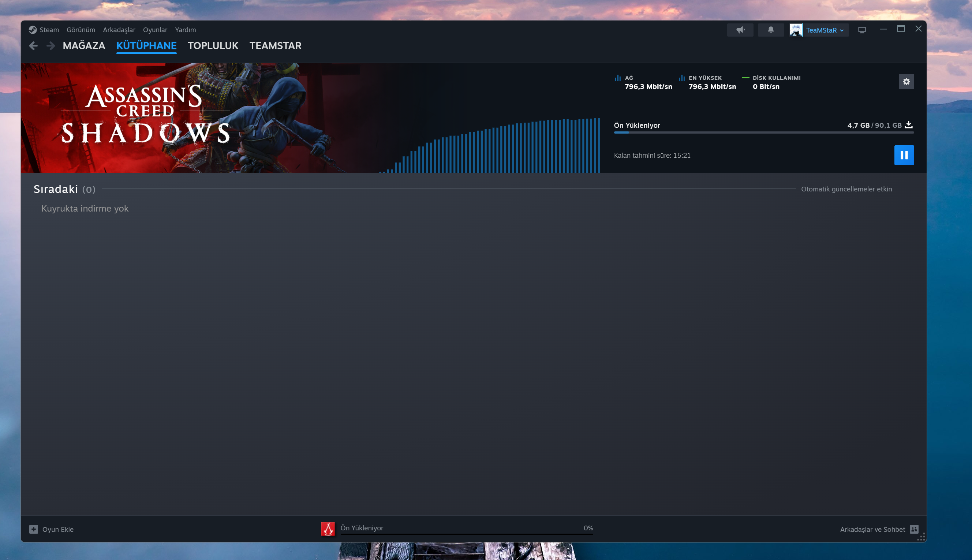The image size is (972, 560).
Task: Open the Yardım menu
Action: 185,30
